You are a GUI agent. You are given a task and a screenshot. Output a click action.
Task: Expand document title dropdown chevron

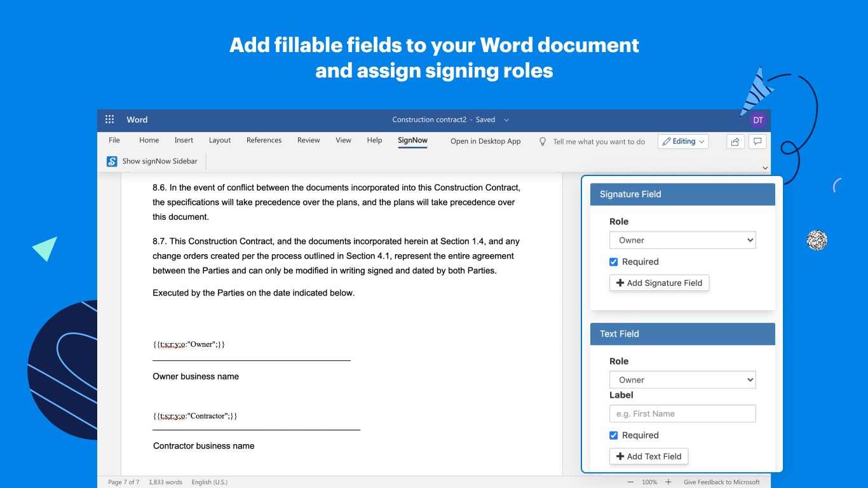coord(506,119)
